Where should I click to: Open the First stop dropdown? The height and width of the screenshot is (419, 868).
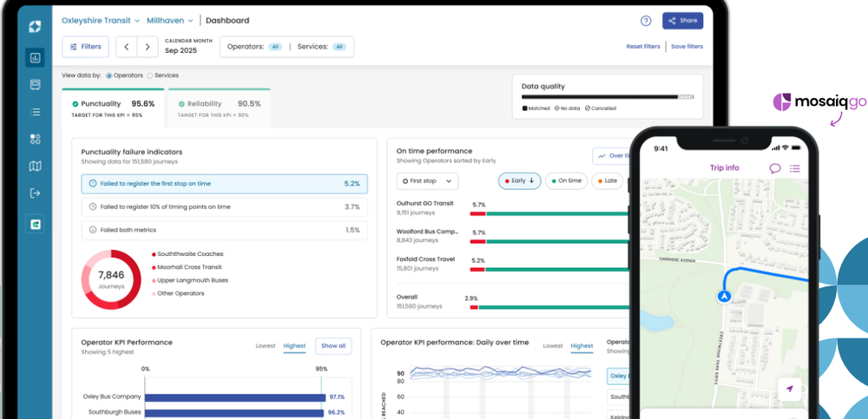click(x=427, y=181)
